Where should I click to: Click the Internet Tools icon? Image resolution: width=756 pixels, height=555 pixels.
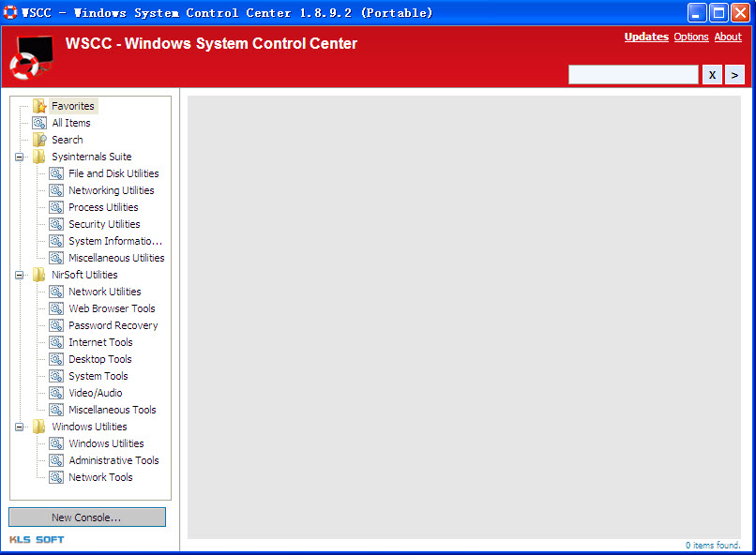pos(56,342)
